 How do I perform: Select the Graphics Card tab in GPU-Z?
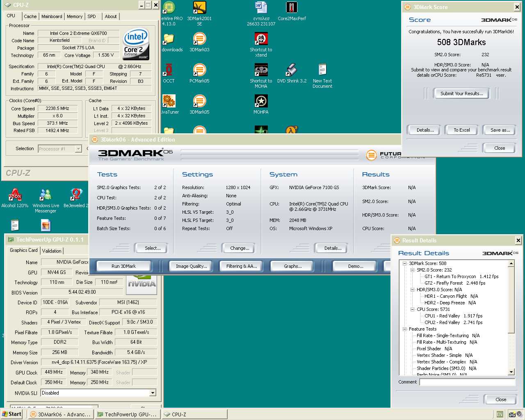(23, 250)
